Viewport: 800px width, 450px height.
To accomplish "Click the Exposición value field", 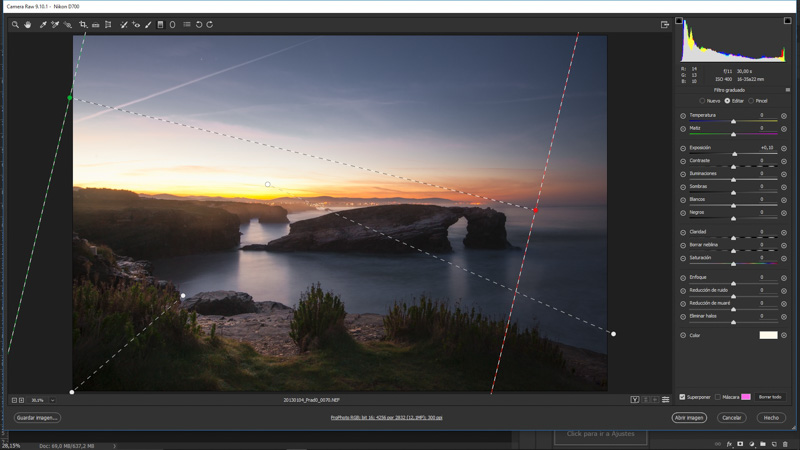I will pos(766,147).
